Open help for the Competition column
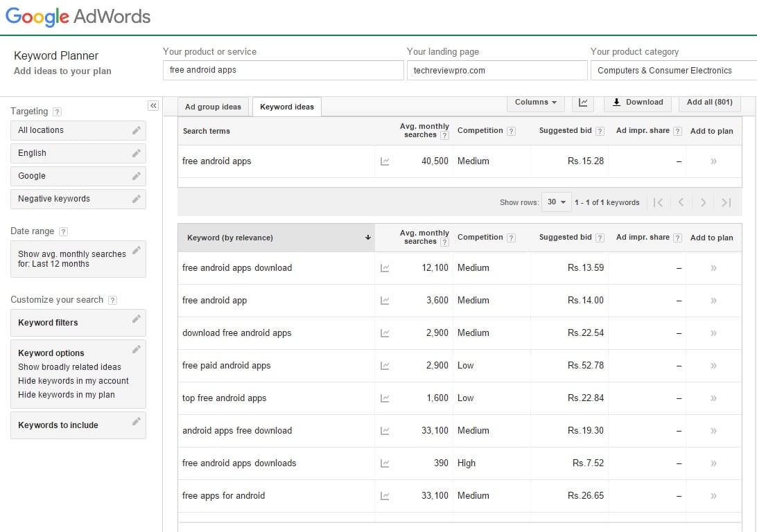757x532 pixels. click(x=511, y=130)
